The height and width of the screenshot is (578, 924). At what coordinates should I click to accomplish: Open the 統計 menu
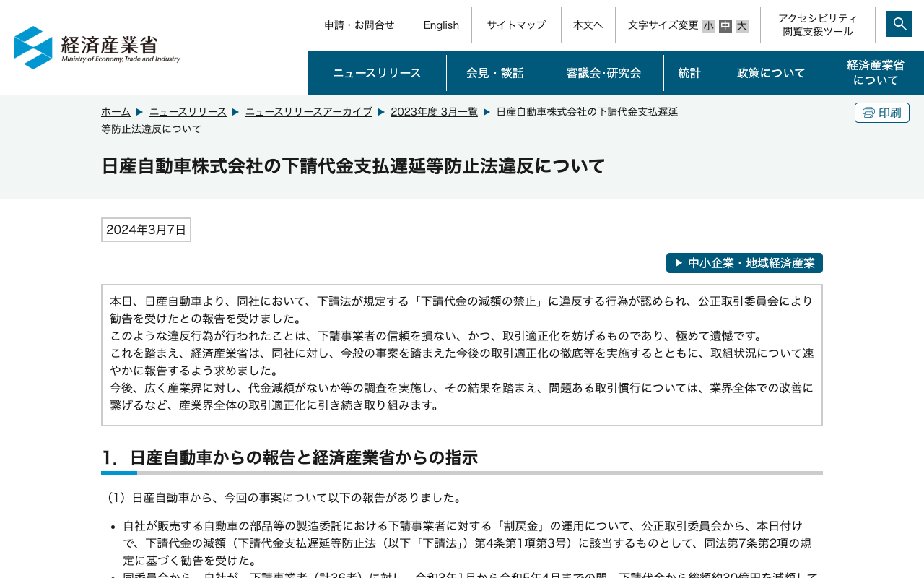click(689, 73)
